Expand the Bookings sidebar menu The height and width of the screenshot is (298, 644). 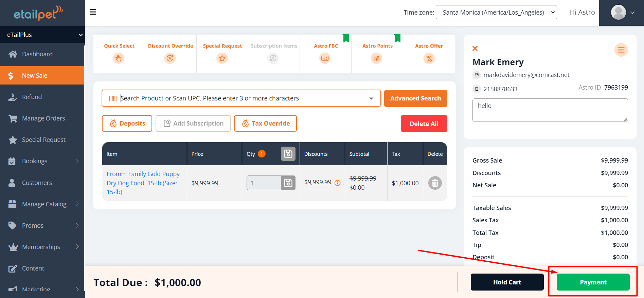[x=42, y=161]
